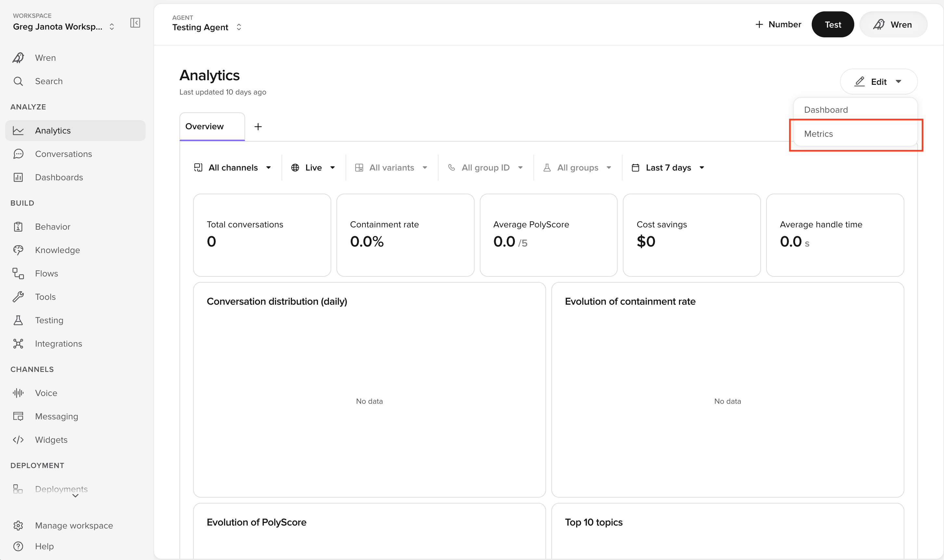Open the Last 7 days date range
This screenshot has height=560, width=944.
(668, 168)
